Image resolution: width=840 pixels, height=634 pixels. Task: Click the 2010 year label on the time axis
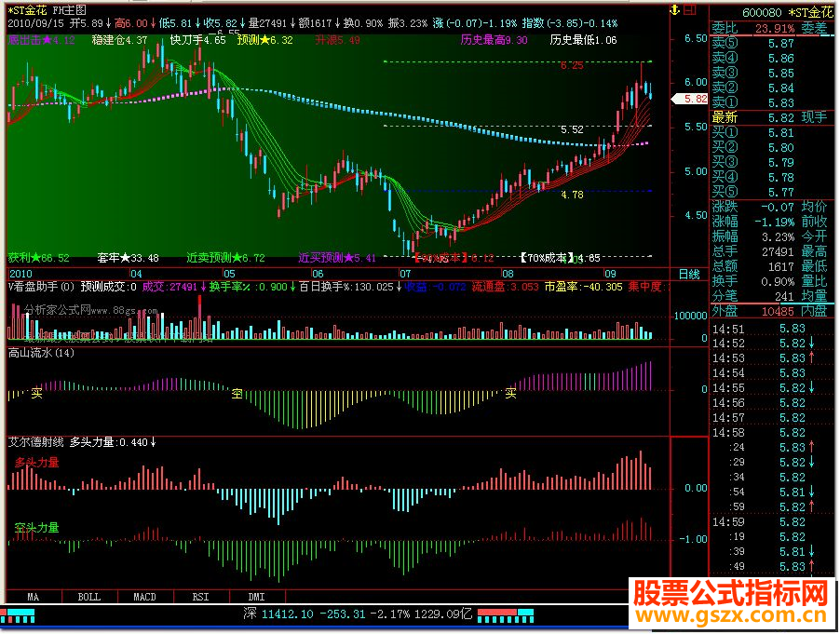click(20, 274)
